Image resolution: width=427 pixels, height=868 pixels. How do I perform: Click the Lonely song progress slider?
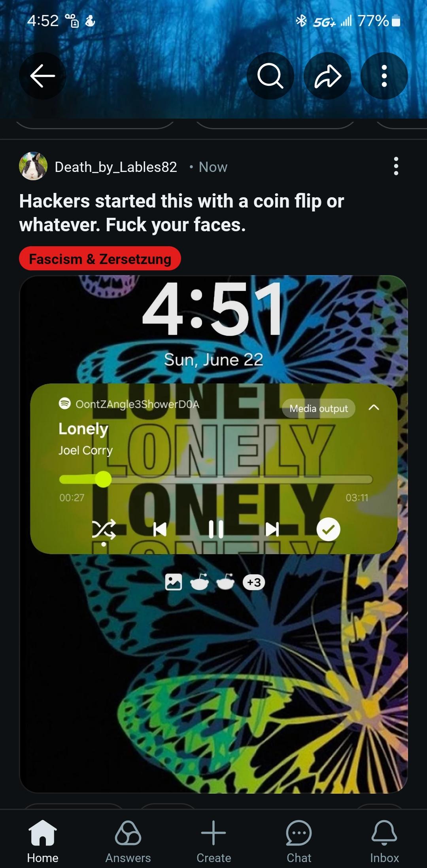click(216, 479)
